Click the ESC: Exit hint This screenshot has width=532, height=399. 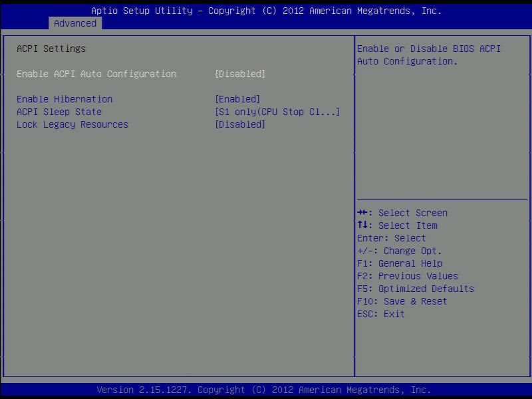(x=380, y=314)
